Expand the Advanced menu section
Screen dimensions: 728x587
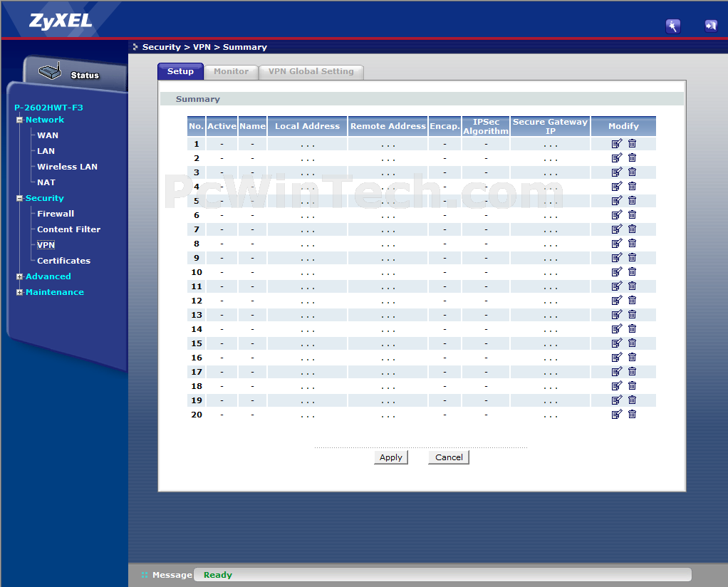[20, 276]
